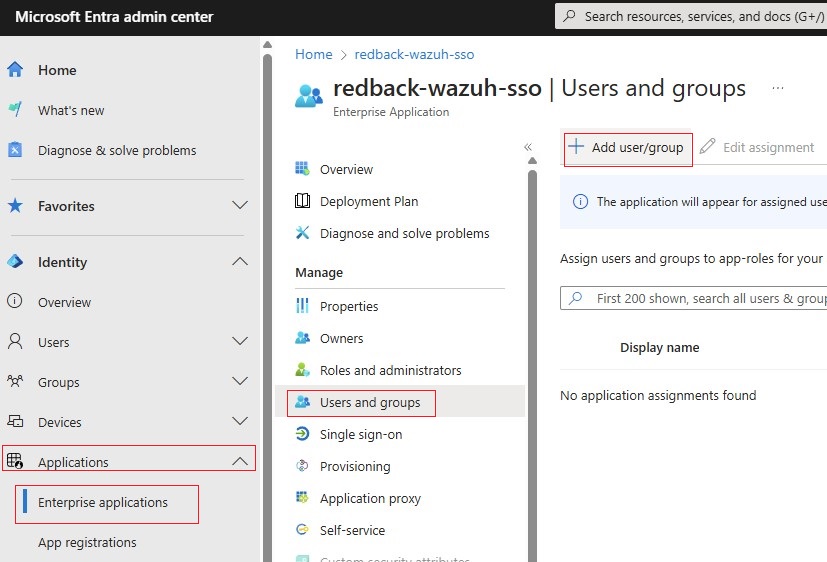Click the 'No application assignments found' text
This screenshot has height=562, width=827.
(658, 395)
